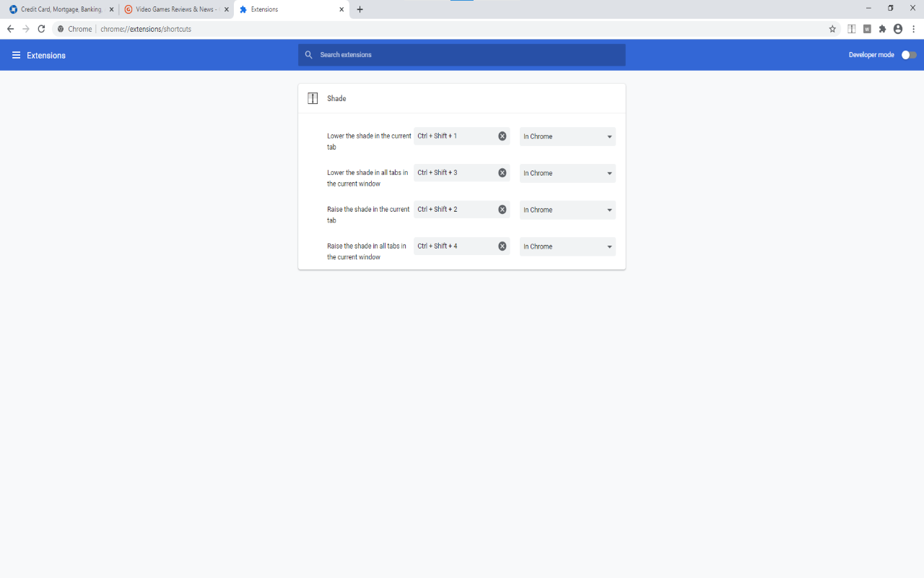The height and width of the screenshot is (578, 924).
Task: Clear the Ctrl + Shift + 2 shortcut
Action: pyautogui.click(x=502, y=210)
